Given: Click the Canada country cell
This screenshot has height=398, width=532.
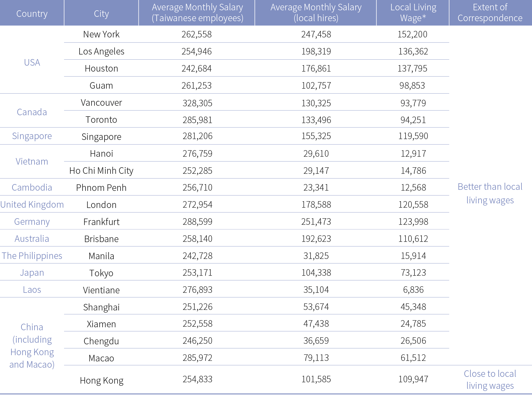Looking at the screenshot, I should pos(32,112).
